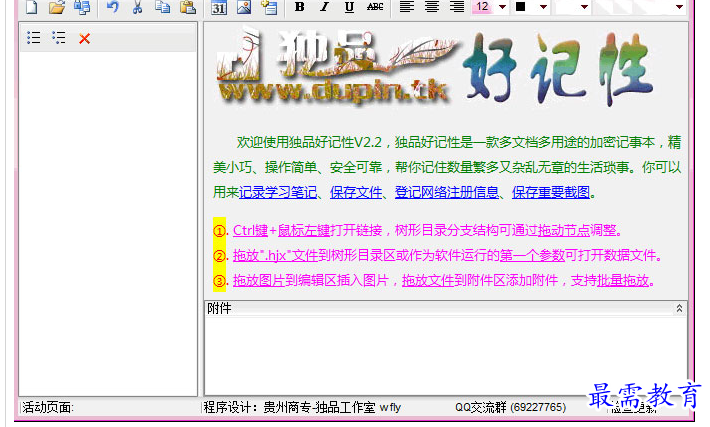The width and height of the screenshot is (710, 427).
Task: Click the 鼠标左键 link text
Action: [x=304, y=230]
